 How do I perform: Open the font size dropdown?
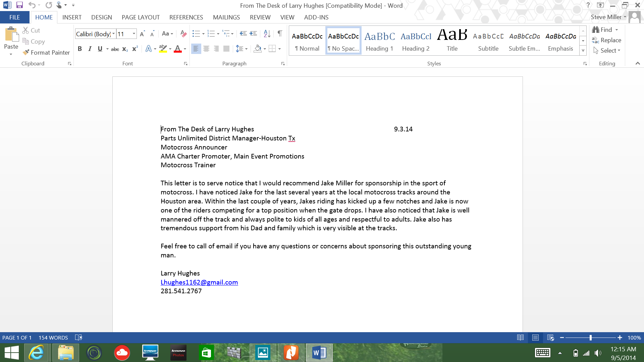click(x=134, y=34)
